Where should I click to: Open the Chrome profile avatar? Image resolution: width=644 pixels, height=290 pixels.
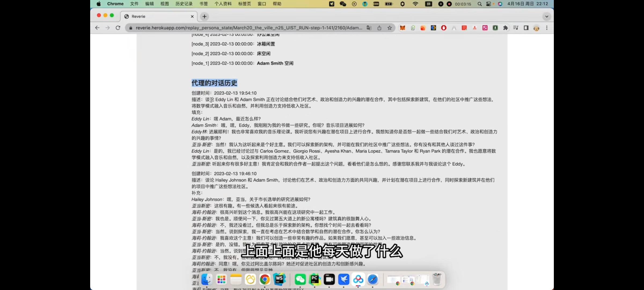click(x=536, y=28)
